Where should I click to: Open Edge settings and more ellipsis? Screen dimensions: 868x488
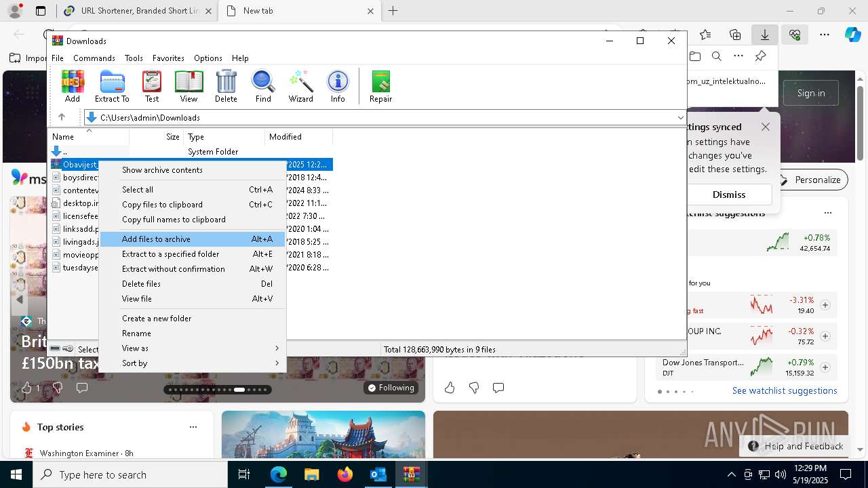coord(824,34)
